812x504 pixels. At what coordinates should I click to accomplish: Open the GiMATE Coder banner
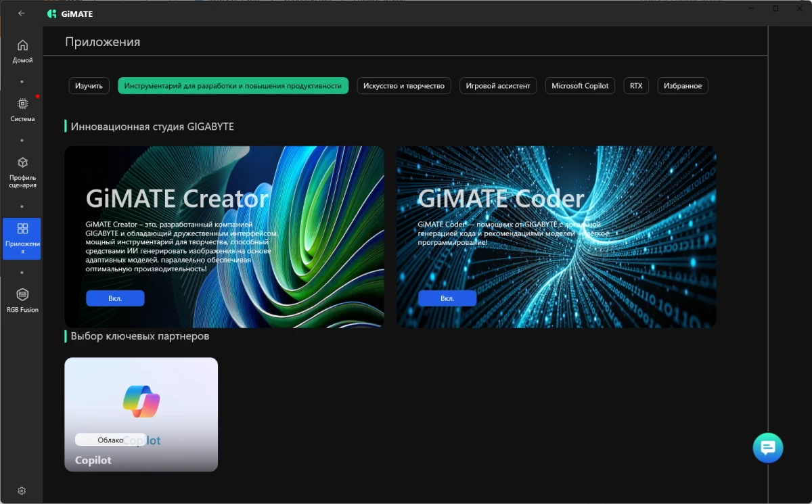[556, 237]
